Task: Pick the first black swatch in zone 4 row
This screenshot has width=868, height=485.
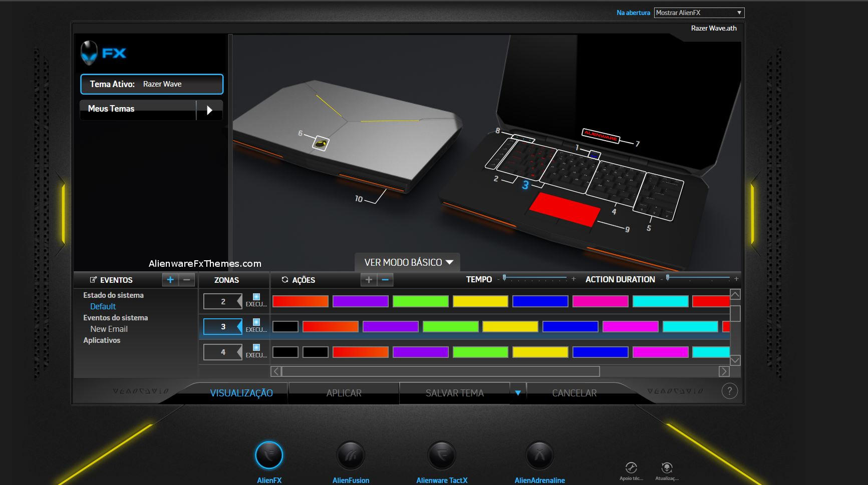Action: [x=285, y=352]
